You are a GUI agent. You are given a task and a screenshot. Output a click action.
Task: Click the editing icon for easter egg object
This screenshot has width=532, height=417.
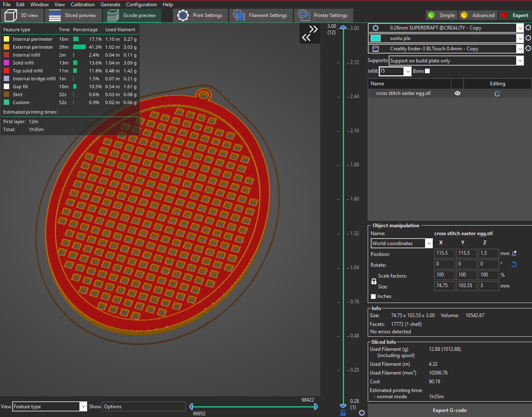(x=497, y=94)
